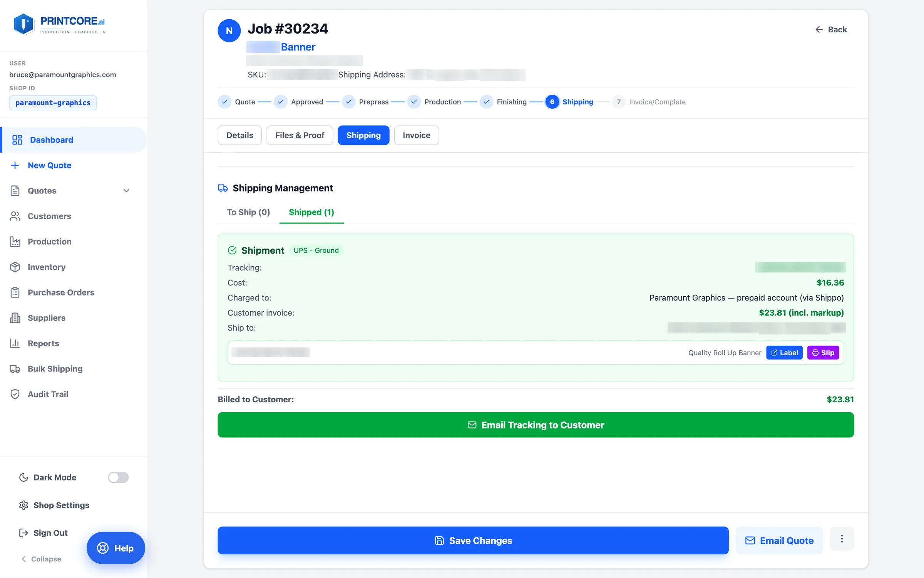Print the packing Slip
This screenshot has height=578, width=924.
823,353
